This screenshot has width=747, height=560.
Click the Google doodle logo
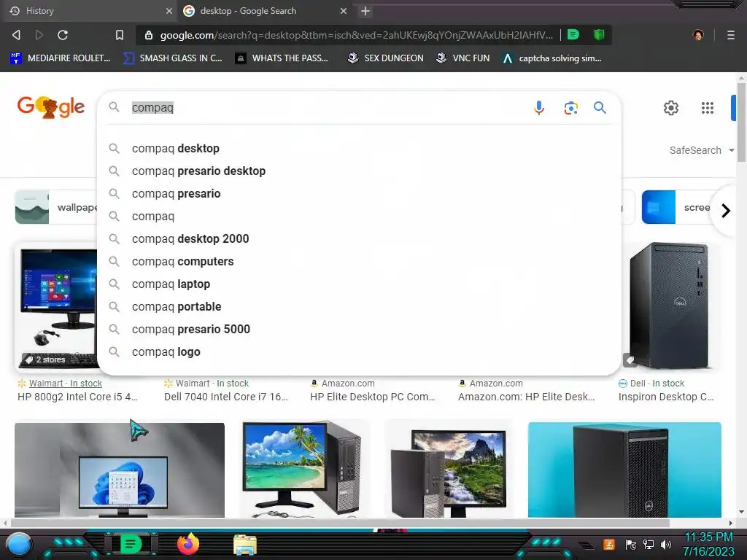(51, 107)
